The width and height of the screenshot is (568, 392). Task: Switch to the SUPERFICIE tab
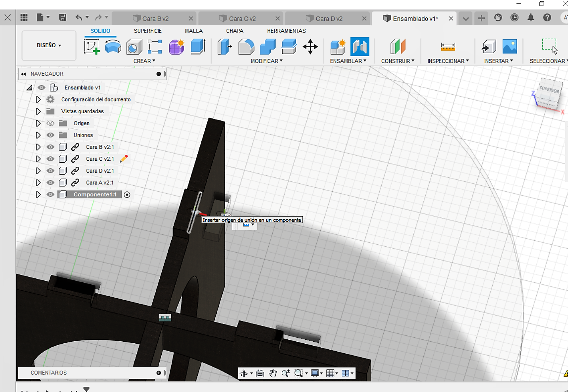(148, 31)
